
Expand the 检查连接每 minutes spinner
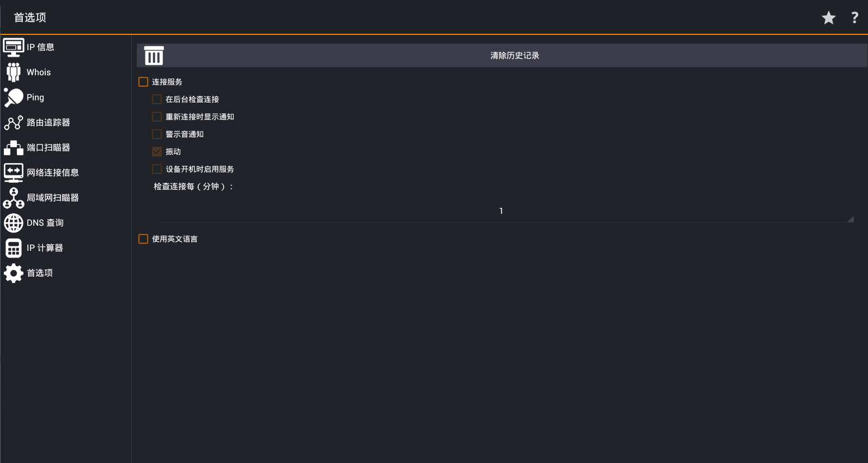click(501, 211)
